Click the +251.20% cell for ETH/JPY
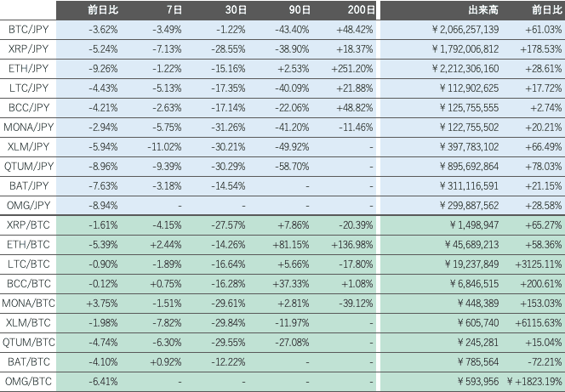The width and height of the screenshot is (565, 392). (x=350, y=68)
